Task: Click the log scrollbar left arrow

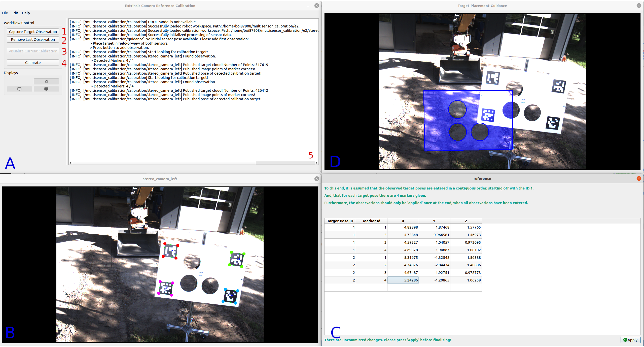Action: point(70,163)
